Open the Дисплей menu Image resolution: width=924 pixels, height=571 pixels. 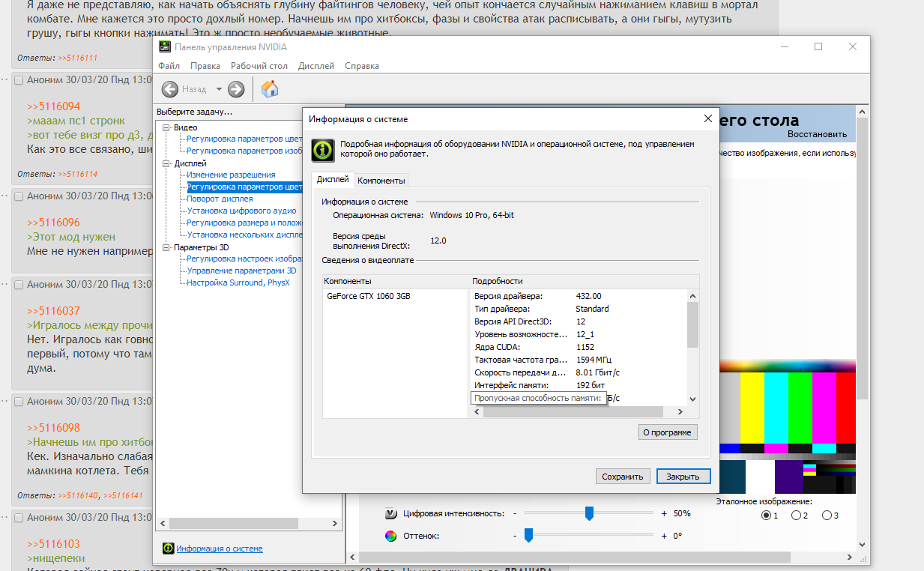tap(316, 66)
